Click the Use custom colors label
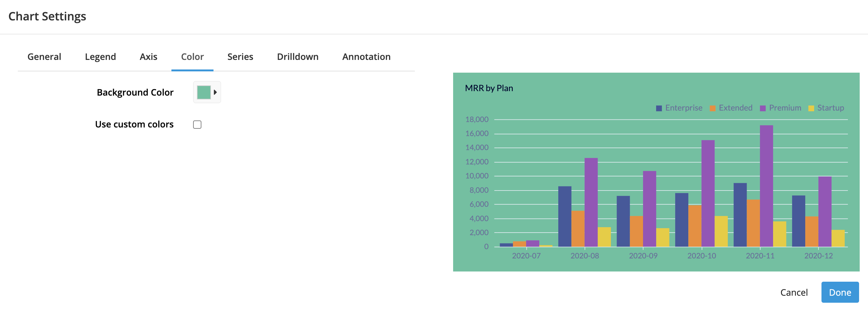This screenshot has width=868, height=311. click(134, 124)
